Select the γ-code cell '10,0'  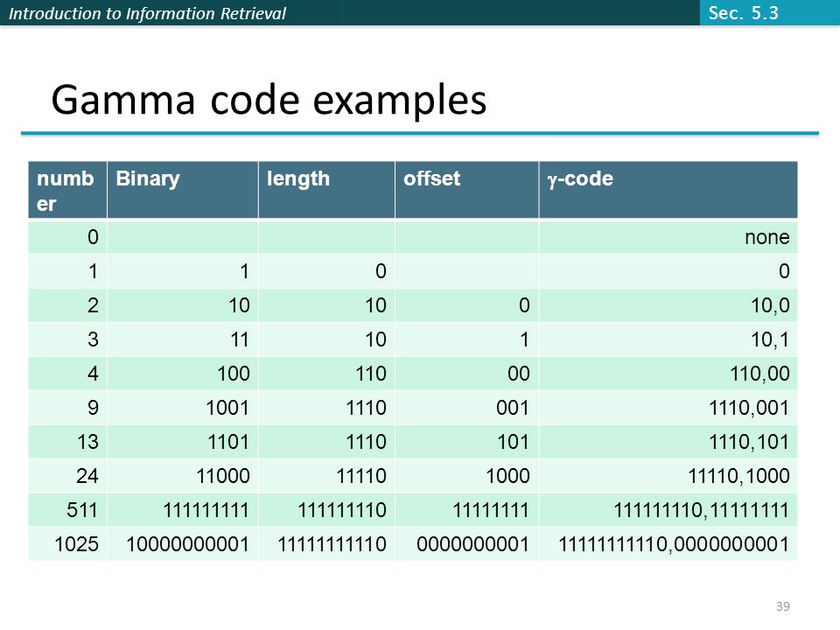tap(668, 305)
